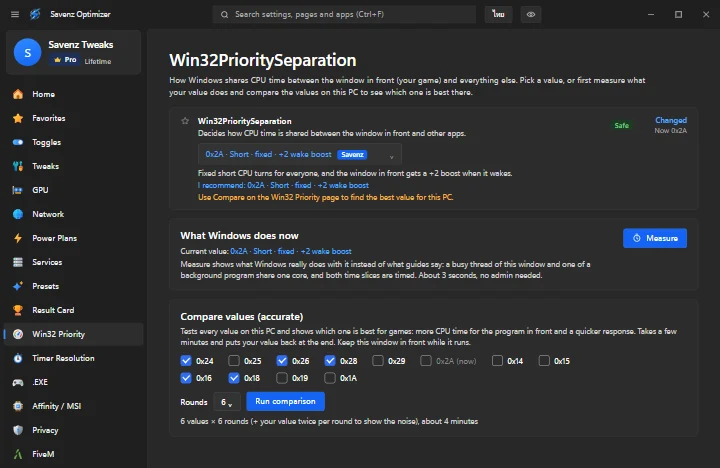The height and width of the screenshot is (468, 720).
Task: Click the Savenz tag in dropdown
Action: [x=352, y=155]
